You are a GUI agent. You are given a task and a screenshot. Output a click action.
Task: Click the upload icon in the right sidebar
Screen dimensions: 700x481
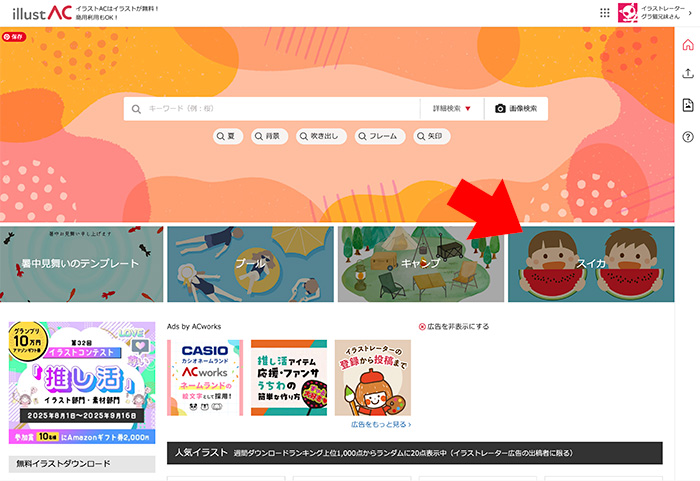688,74
